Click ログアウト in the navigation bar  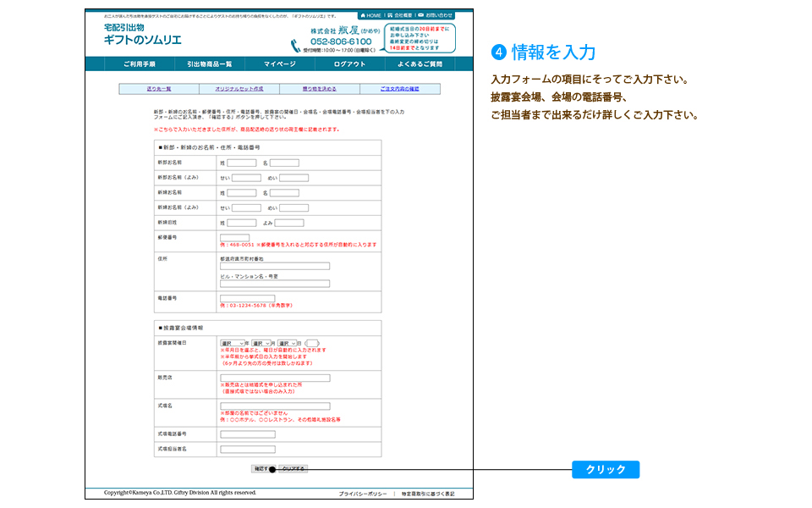(349, 63)
